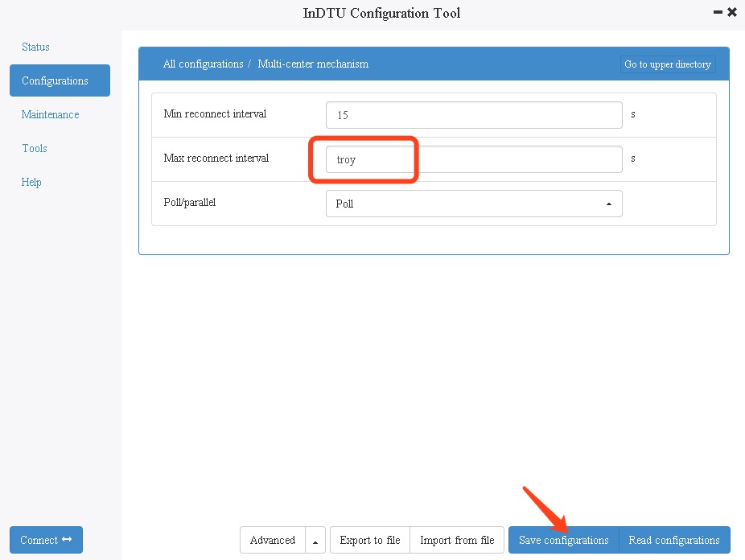Viewport: 745px width, 560px height.
Task: Expand the Poll/parallel dropdown
Action: (474, 204)
